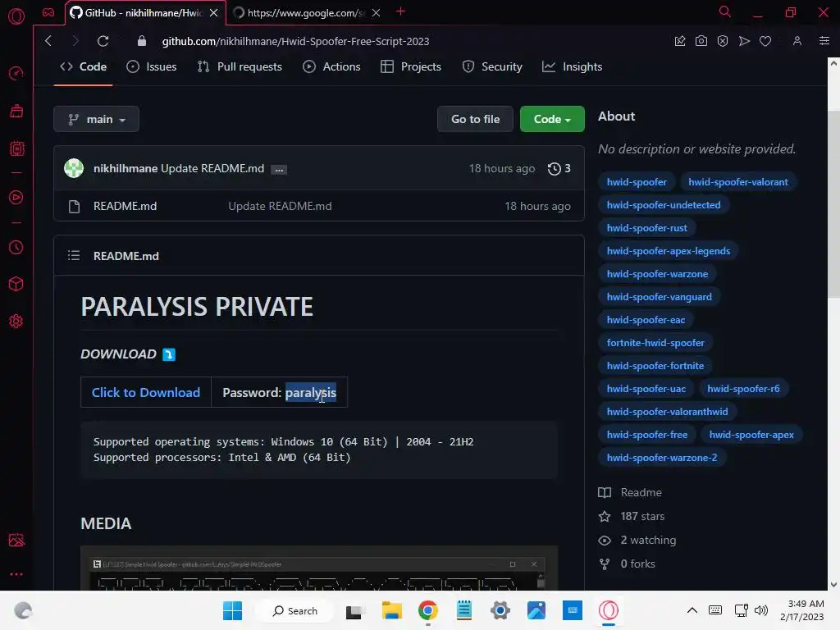Open History clock icon in sidebar
Screen dimensions: 840x630
coord(16,247)
